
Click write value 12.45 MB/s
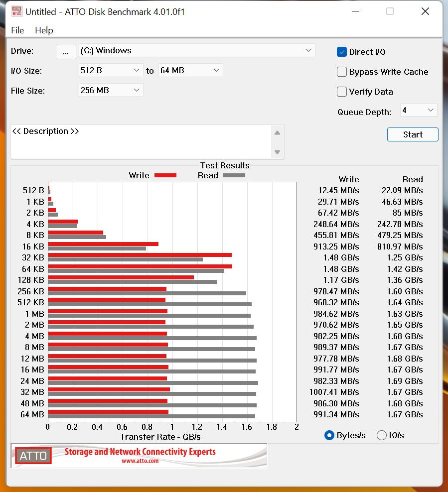click(338, 190)
